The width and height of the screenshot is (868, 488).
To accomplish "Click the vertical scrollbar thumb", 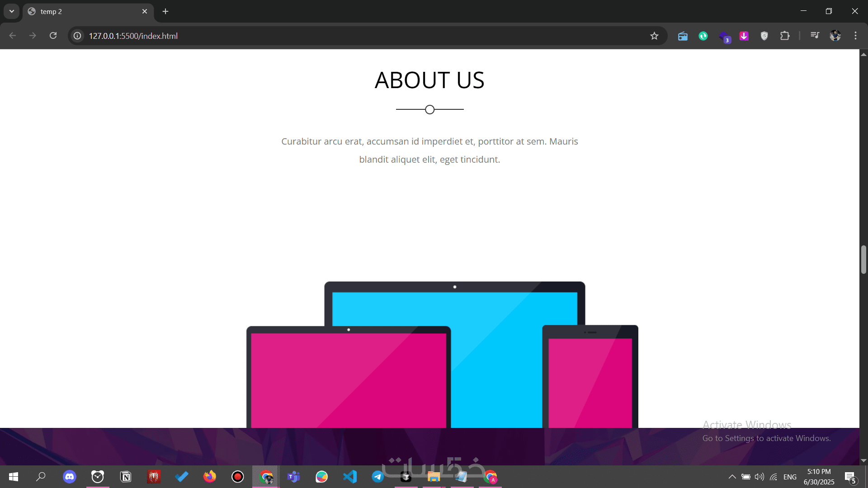I will [x=863, y=259].
